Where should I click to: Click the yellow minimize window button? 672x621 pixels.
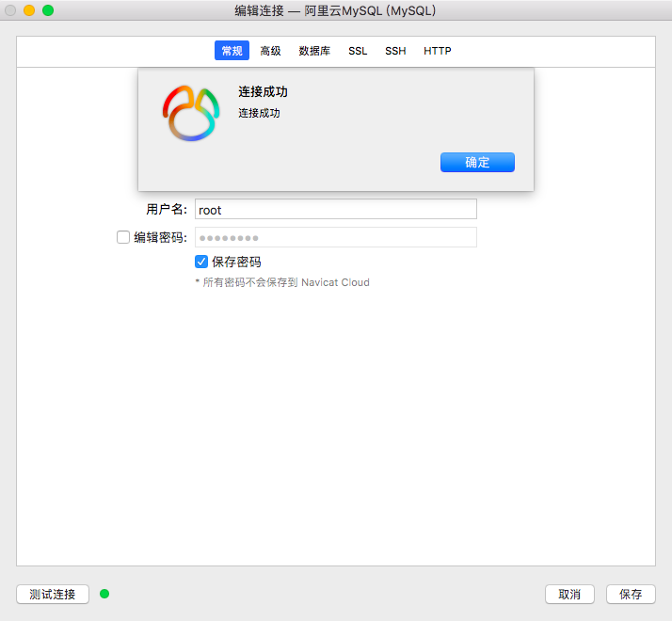click(29, 10)
